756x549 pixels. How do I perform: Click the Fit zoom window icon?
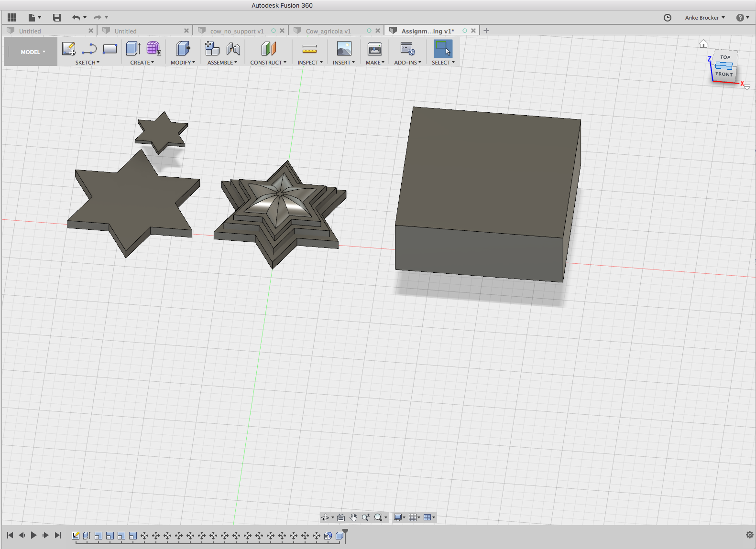tap(378, 517)
